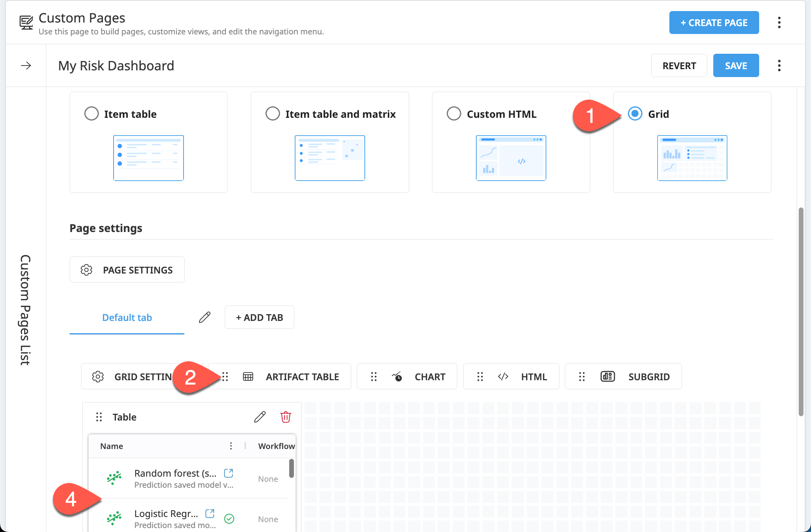
Task: Add a new tab
Action: click(260, 317)
